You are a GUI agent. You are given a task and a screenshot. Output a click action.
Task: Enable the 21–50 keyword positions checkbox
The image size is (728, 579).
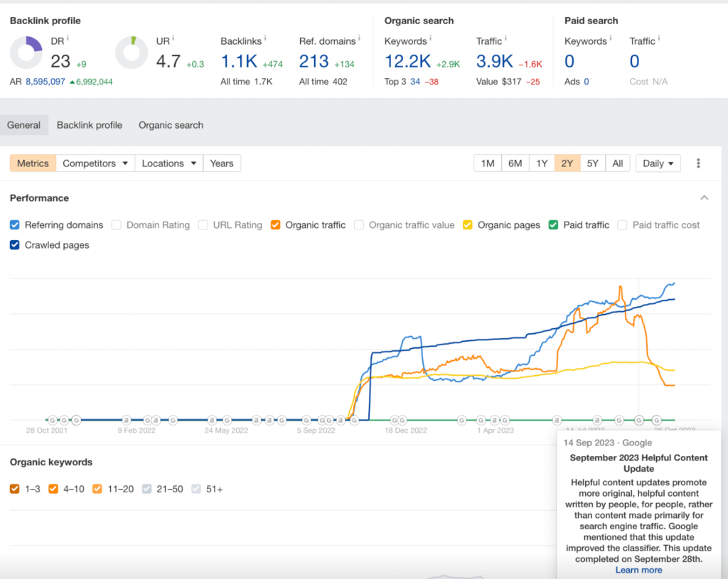tap(146, 489)
